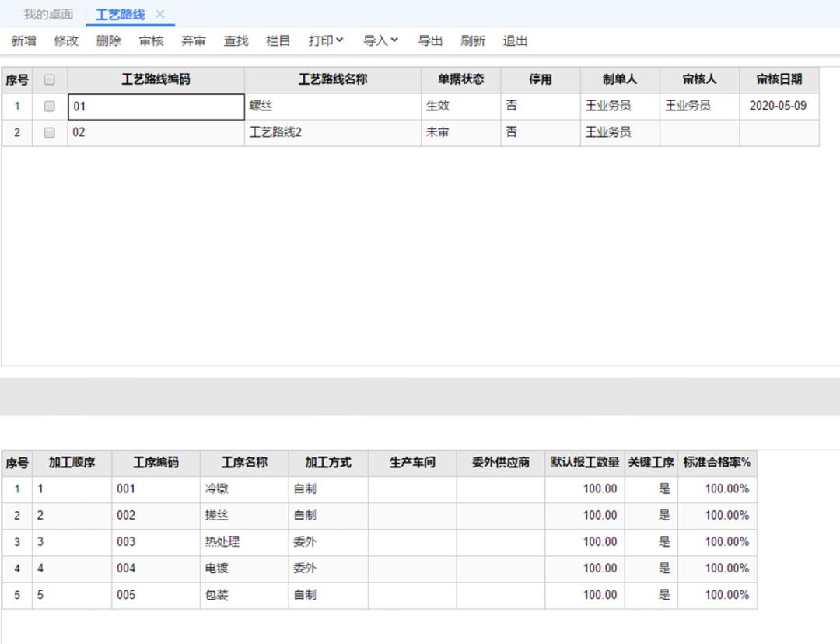Click the 加工方式 column header
Image resolution: width=840 pixels, height=644 pixels.
pyautogui.click(x=328, y=463)
